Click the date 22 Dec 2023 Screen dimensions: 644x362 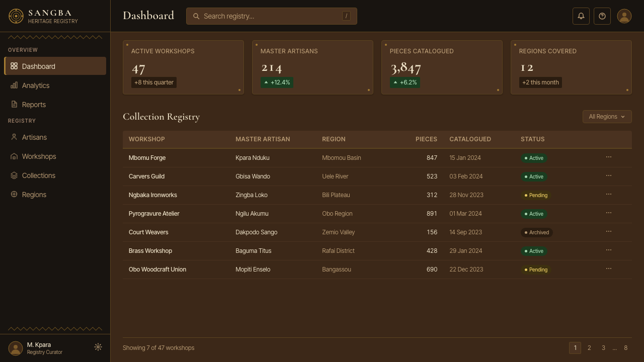click(x=466, y=269)
